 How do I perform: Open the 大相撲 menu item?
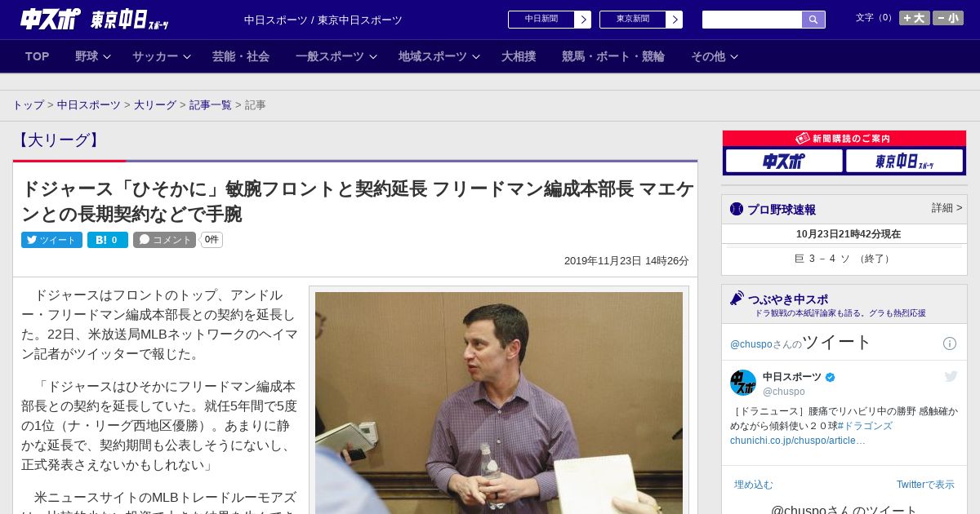click(x=519, y=56)
